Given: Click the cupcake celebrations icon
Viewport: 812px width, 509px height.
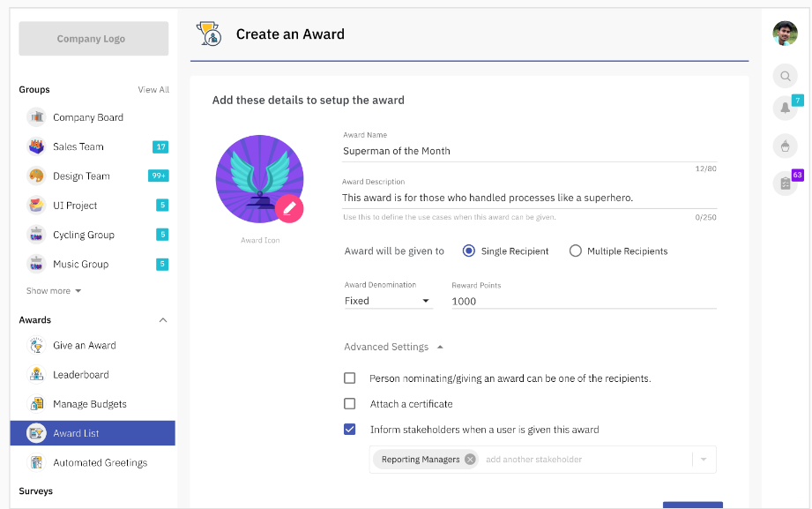Looking at the screenshot, I should pos(785,146).
